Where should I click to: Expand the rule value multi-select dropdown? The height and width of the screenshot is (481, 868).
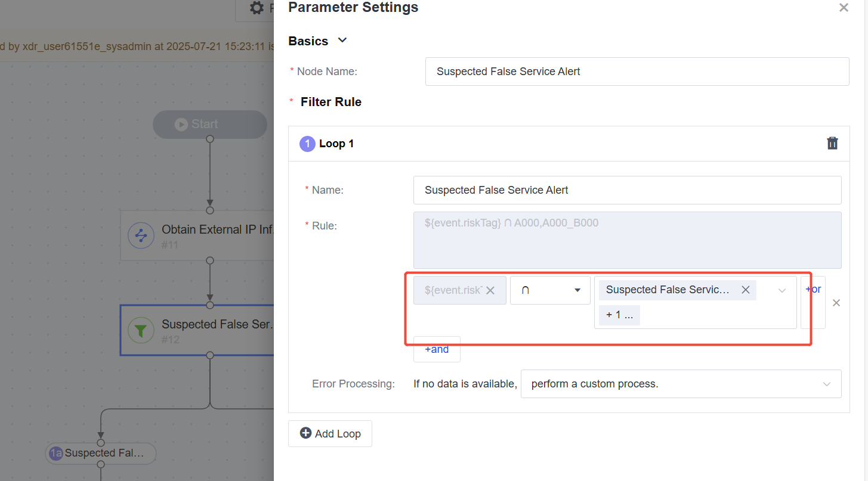[782, 290]
